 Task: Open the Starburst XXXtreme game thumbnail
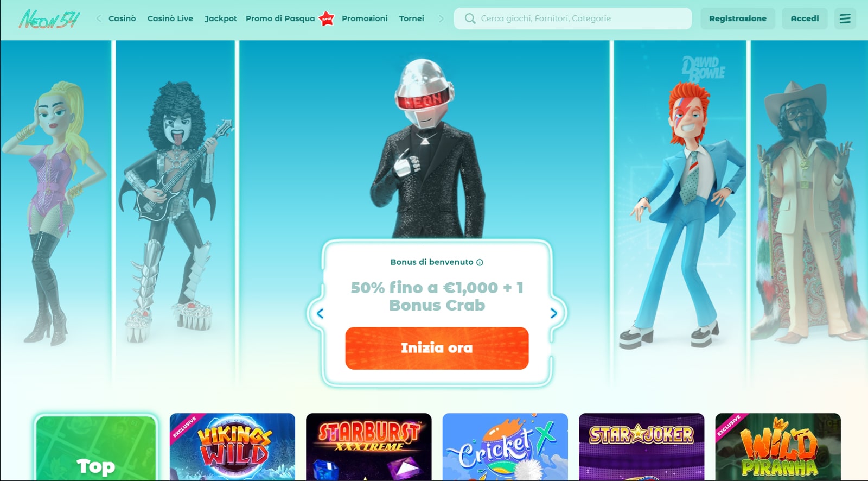pos(369,447)
